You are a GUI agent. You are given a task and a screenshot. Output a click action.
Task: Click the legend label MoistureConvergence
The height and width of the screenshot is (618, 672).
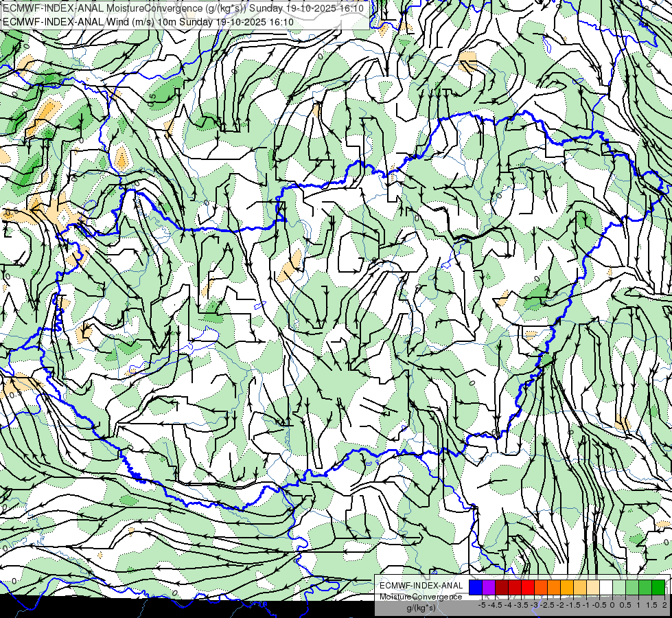[421, 597]
